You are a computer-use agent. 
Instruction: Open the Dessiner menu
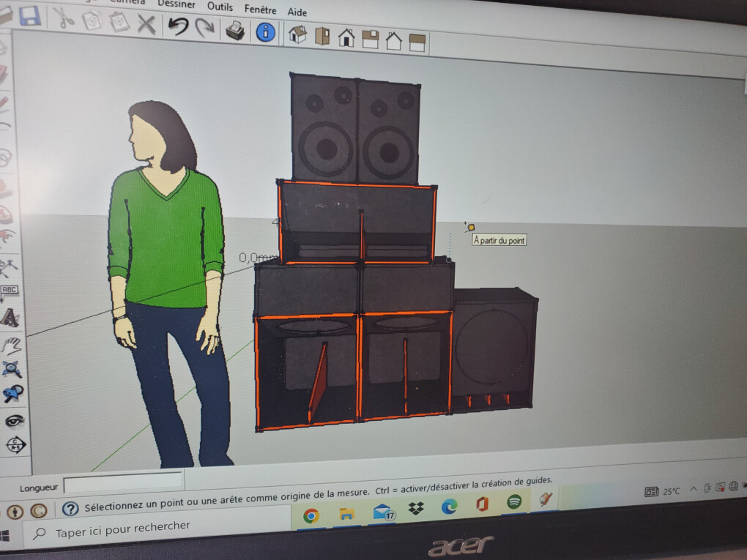[176, 4]
